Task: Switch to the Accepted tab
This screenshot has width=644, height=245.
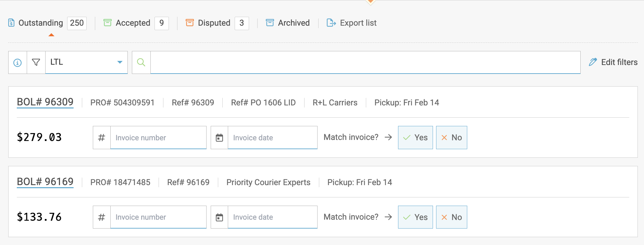Action: (x=133, y=23)
